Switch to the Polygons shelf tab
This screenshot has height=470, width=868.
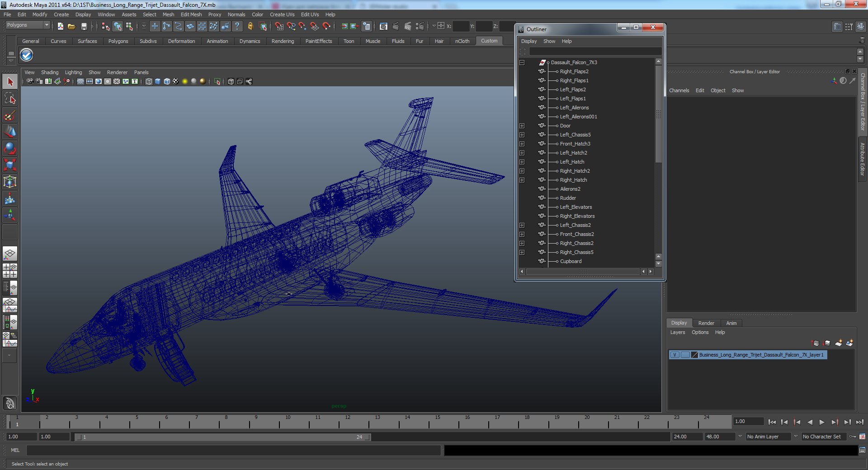pos(118,41)
